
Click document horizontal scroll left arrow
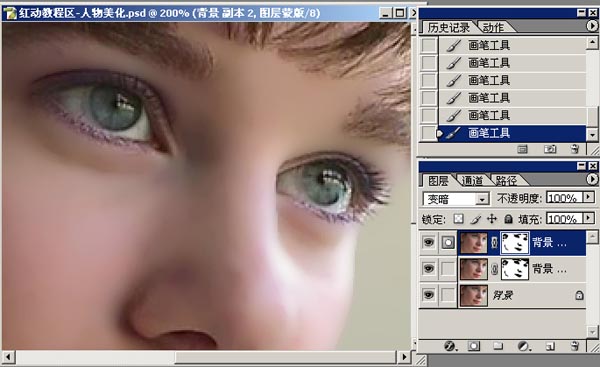tap(8, 357)
